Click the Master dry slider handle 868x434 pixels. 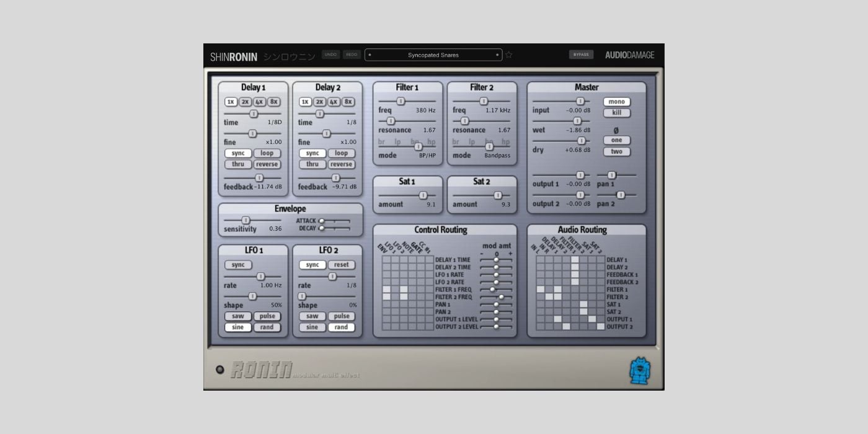tap(582, 141)
